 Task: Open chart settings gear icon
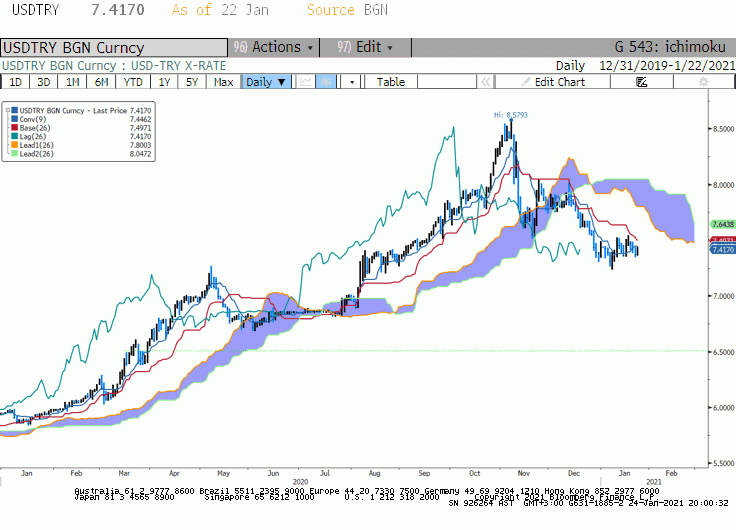coord(703,82)
